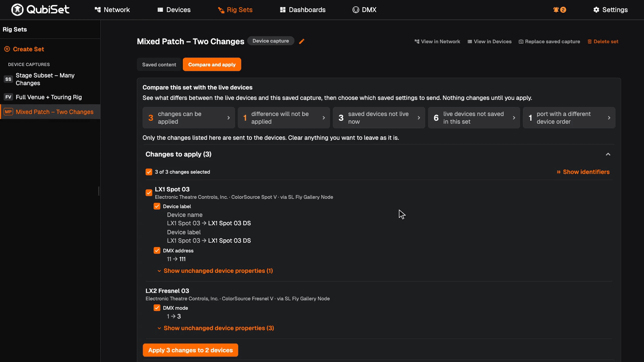The width and height of the screenshot is (644, 362).
Task: Click View in Devices link
Action: [x=489, y=41]
